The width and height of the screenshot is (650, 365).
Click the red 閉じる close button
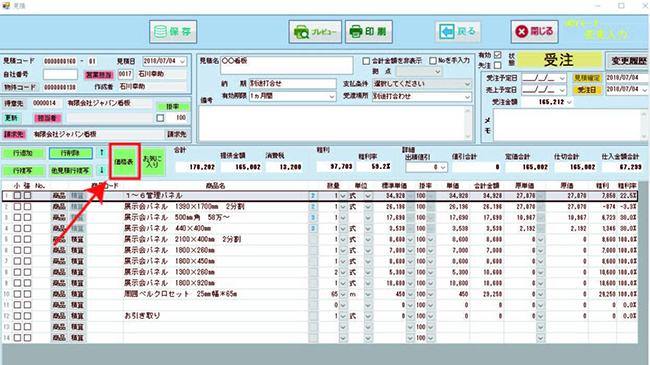coord(534,32)
